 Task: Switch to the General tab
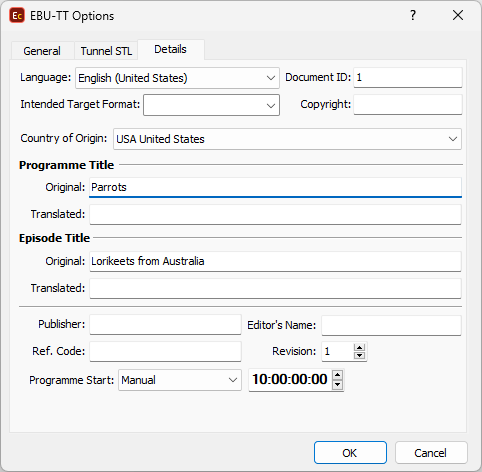[42, 51]
